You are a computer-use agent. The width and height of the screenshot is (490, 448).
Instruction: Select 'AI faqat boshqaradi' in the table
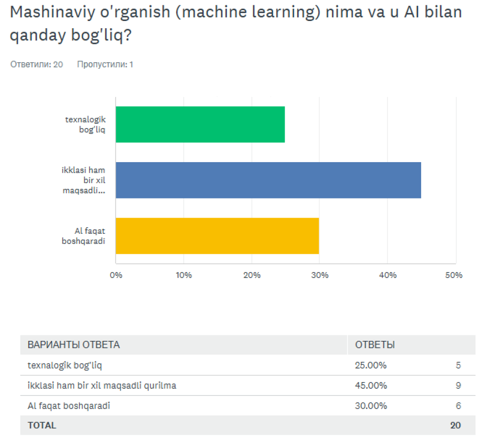[69, 406]
